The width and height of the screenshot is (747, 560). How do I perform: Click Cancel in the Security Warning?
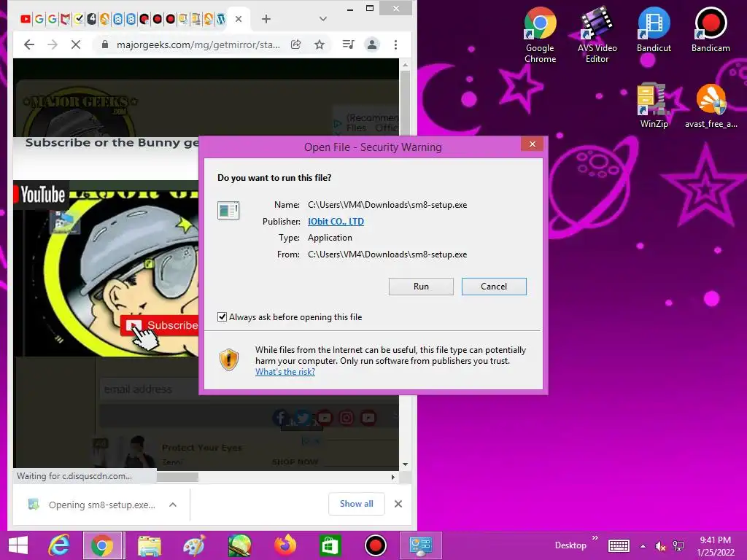click(x=494, y=287)
